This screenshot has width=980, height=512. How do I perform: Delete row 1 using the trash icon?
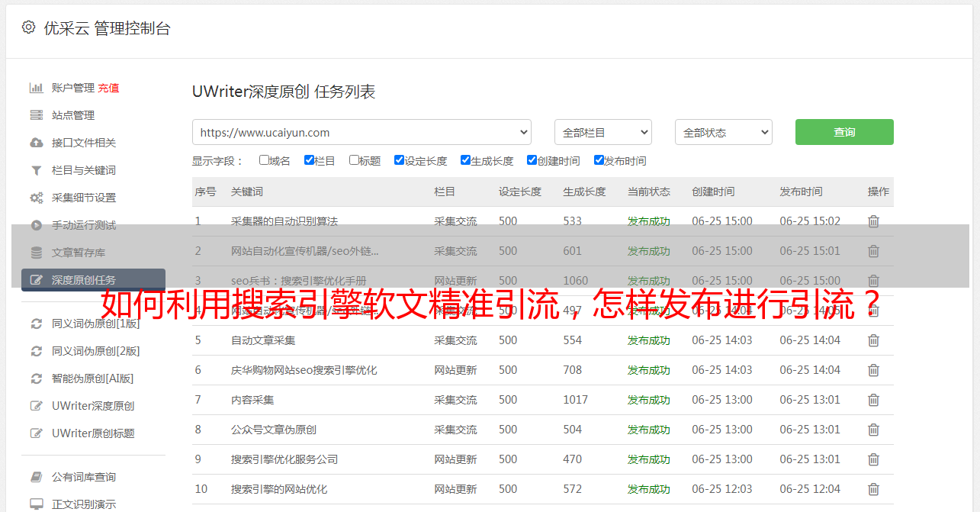coord(873,221)
